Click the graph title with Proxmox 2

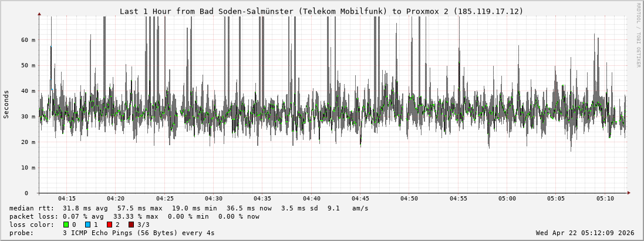point(321,11)
